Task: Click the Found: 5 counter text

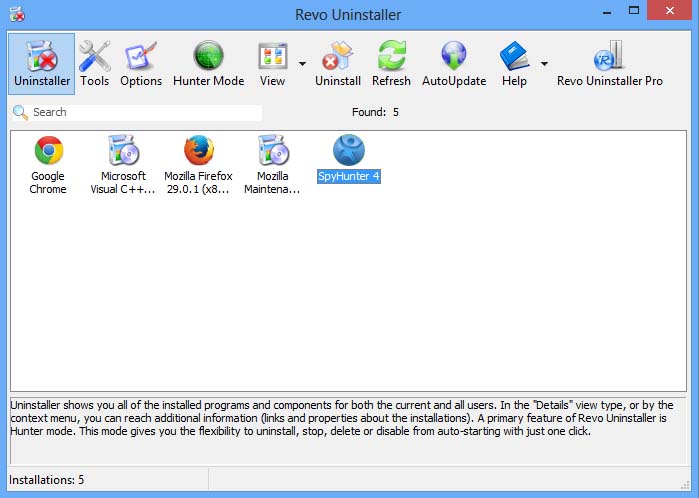Action: tap(375, 112)
